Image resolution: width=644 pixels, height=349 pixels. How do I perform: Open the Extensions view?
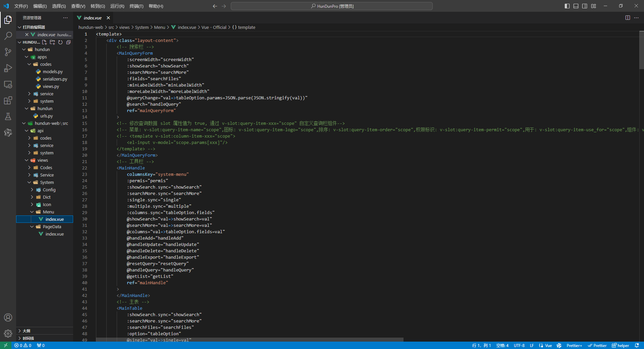pyautogui.click(x=8, y=100)
